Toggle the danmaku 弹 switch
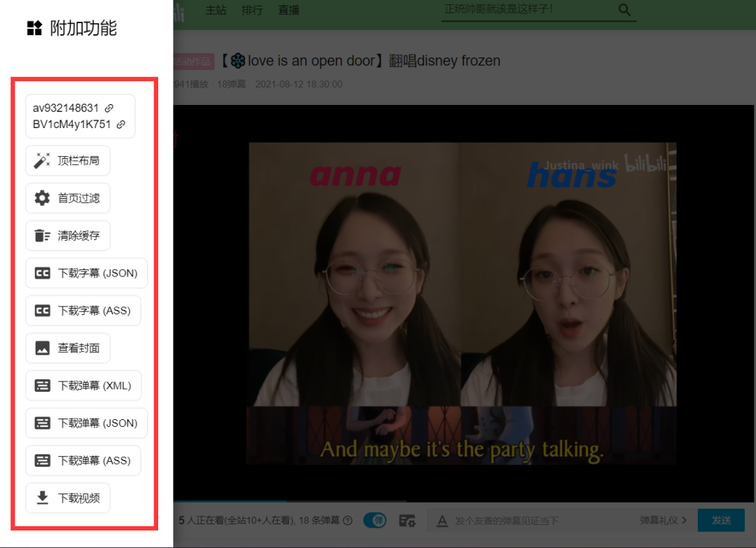 pyautogui.click(x=375, y=521)
